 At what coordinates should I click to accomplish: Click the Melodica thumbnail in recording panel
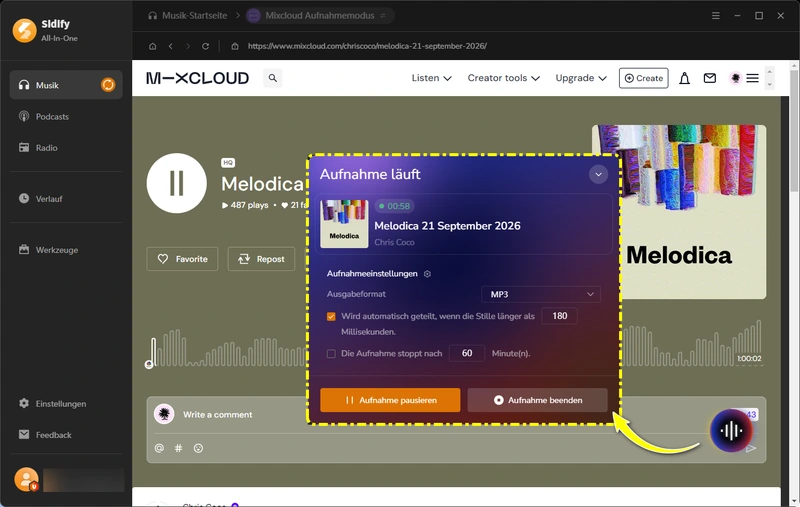point(344,224)
